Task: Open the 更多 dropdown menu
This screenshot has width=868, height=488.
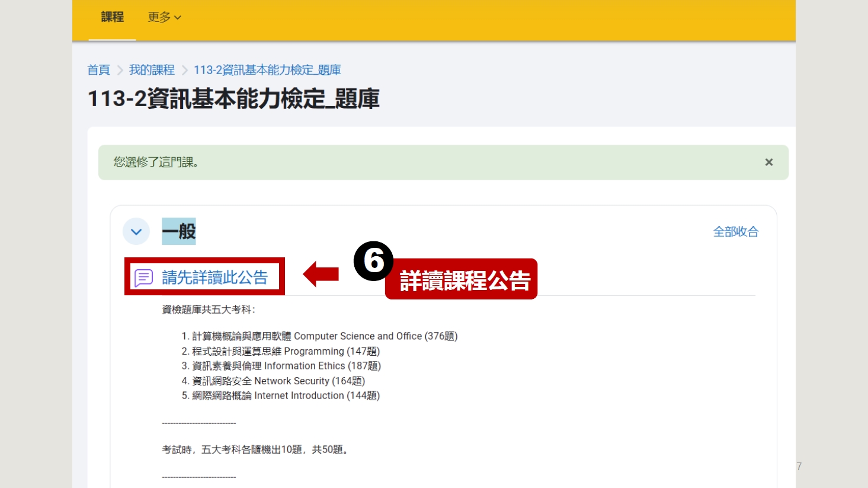Action: 164,18
